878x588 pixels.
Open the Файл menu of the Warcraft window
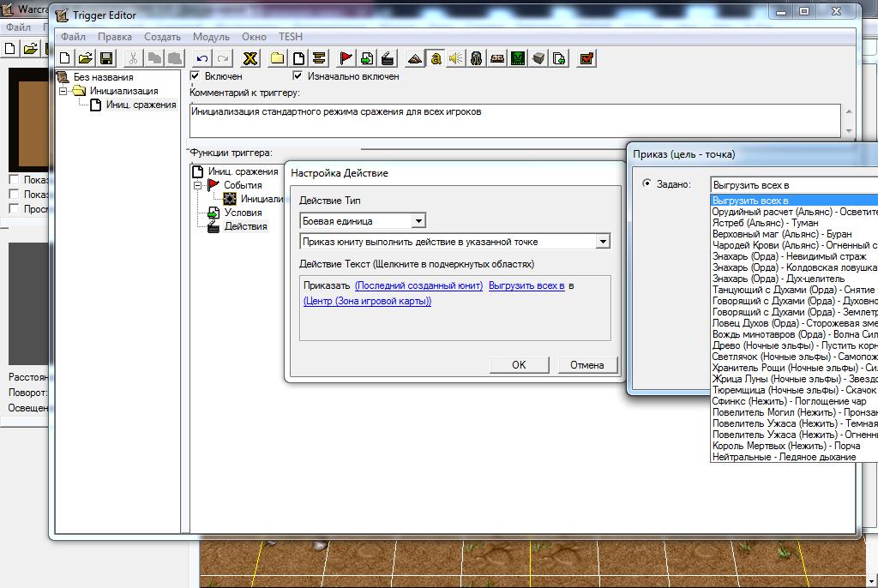tap(18, 27)
